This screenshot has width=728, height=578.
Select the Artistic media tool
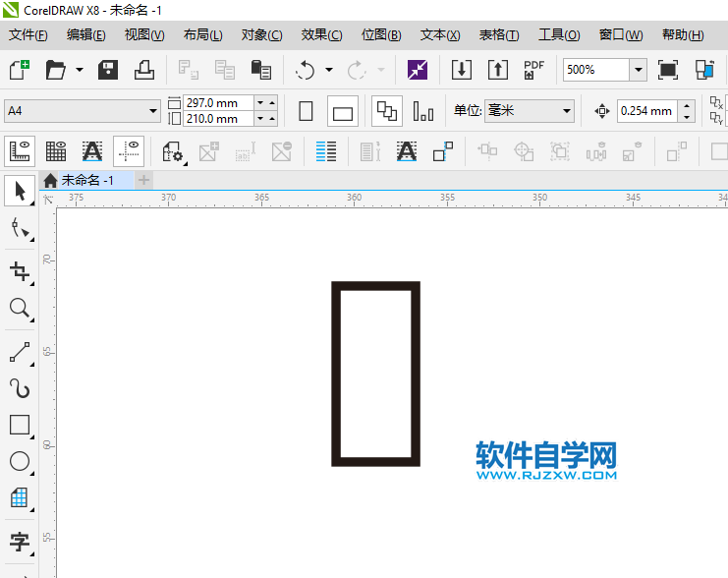tap(20, 388)
